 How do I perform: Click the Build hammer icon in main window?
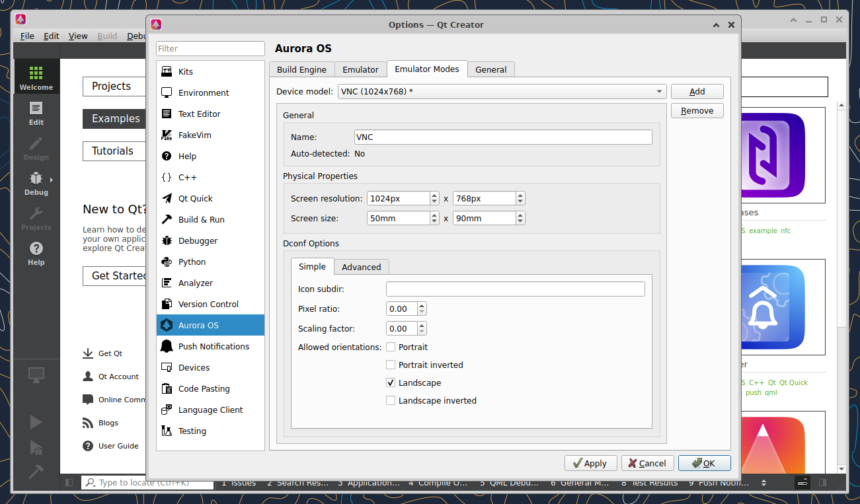pyautogui.click(x=36, y=472)
